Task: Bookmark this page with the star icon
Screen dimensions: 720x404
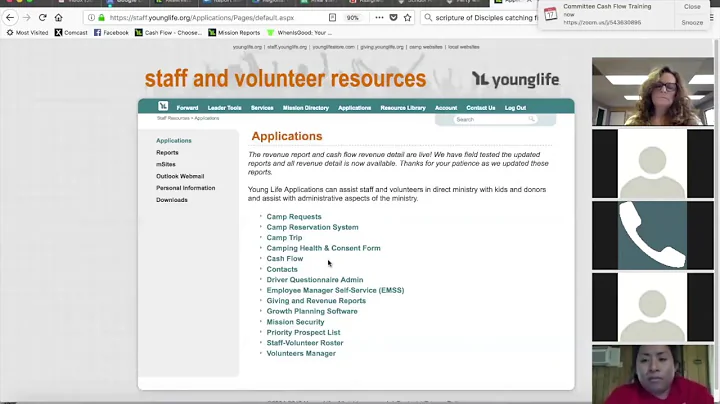Action: pos(407,17)
